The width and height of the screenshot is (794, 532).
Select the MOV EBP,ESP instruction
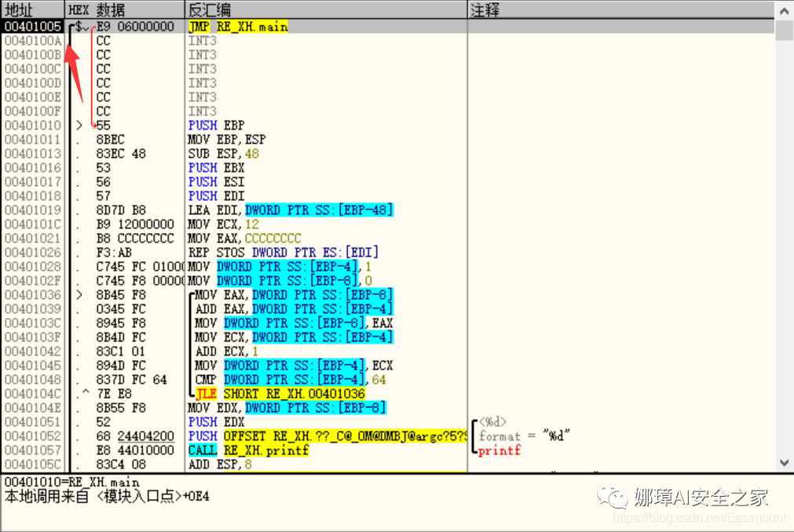coord(227,140)
